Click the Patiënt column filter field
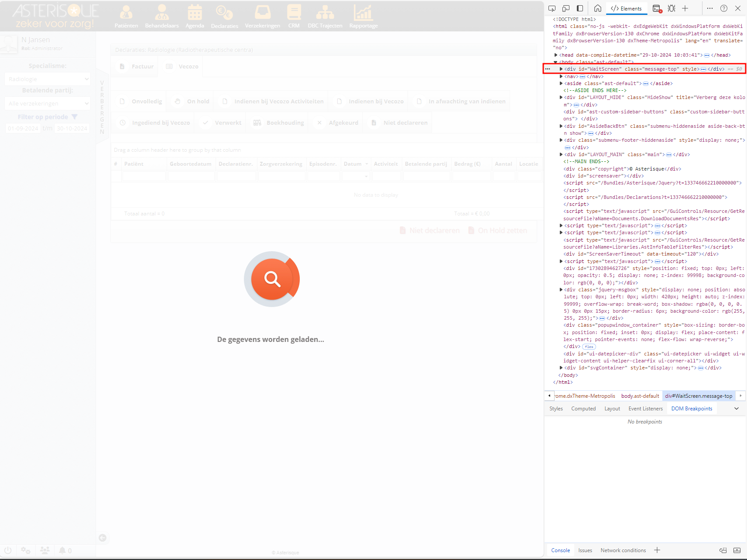Screen dimensions: 747x560 pos(144,176)
